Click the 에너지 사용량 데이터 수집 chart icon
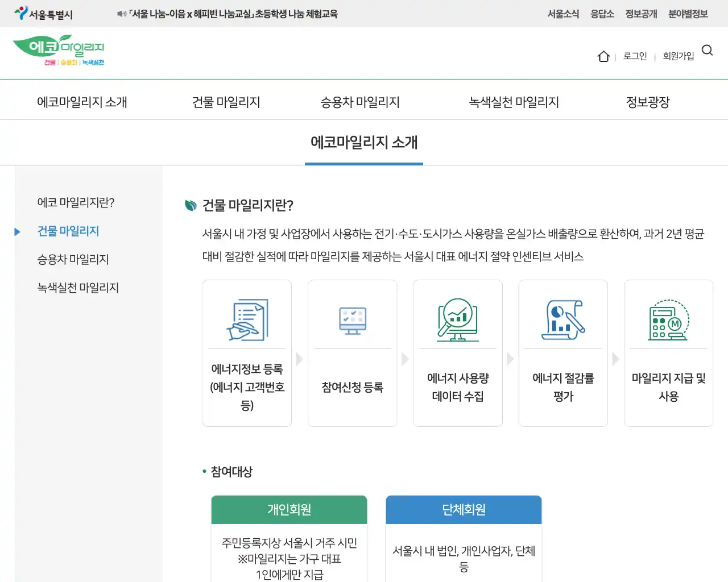 click(x=458, y=319)
